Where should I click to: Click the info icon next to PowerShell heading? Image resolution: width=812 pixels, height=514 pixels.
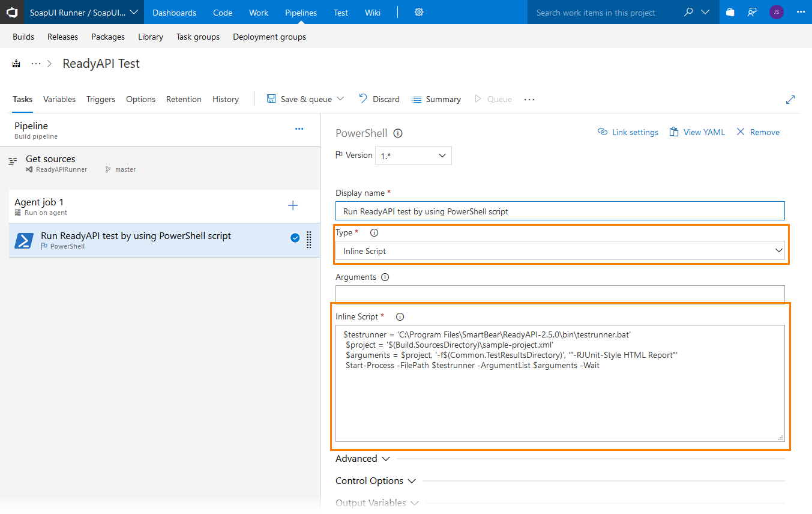click(x=397, y=133)
